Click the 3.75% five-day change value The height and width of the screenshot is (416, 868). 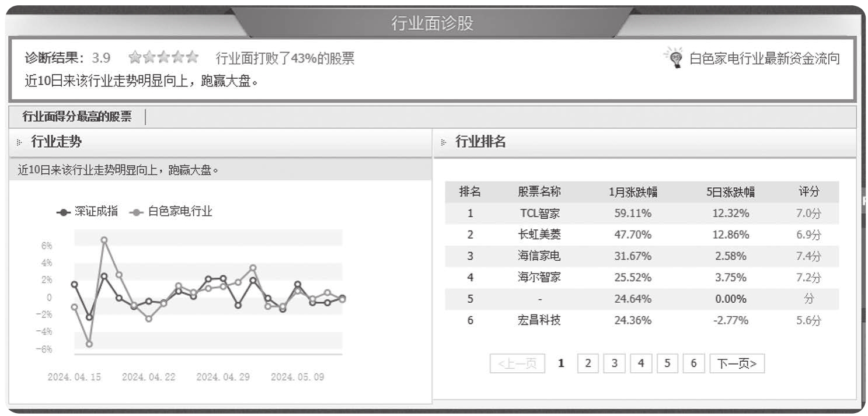click(730, 278)
